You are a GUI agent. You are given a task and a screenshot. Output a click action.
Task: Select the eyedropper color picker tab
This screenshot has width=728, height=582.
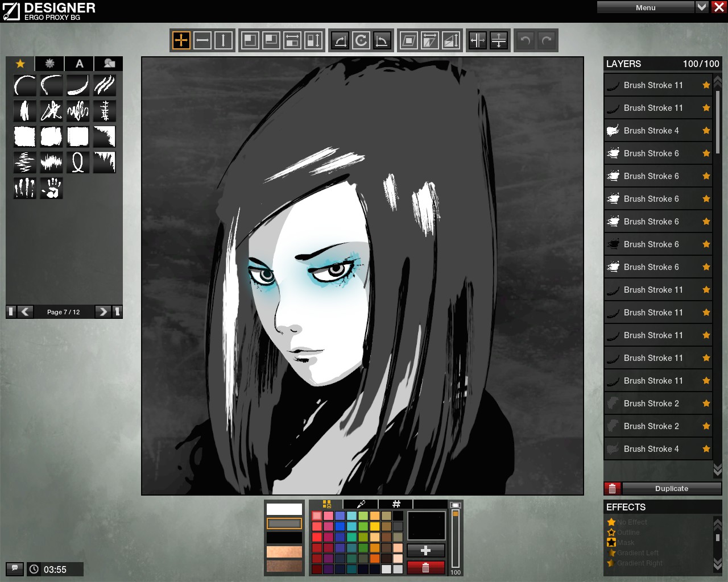click(361, 504)
